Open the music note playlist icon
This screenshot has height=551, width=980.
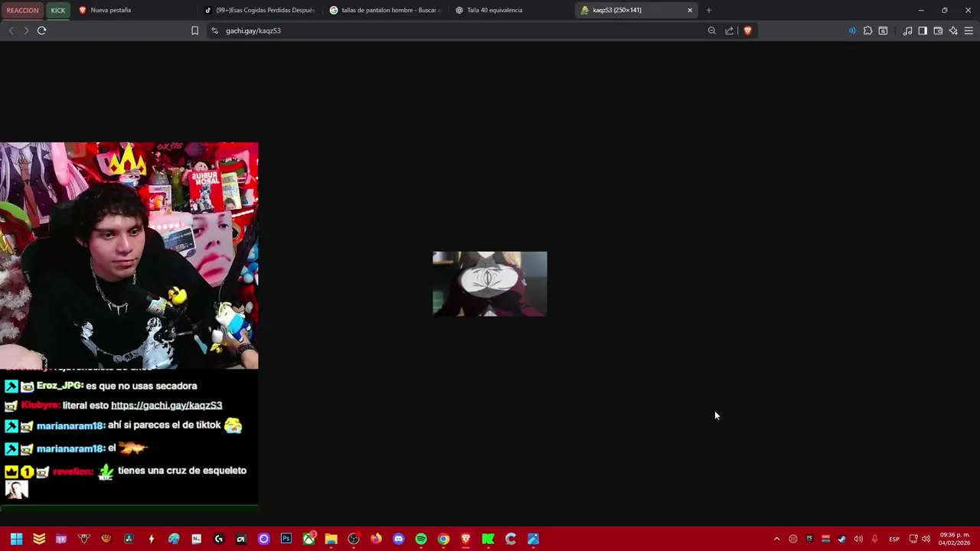(907, 31)
